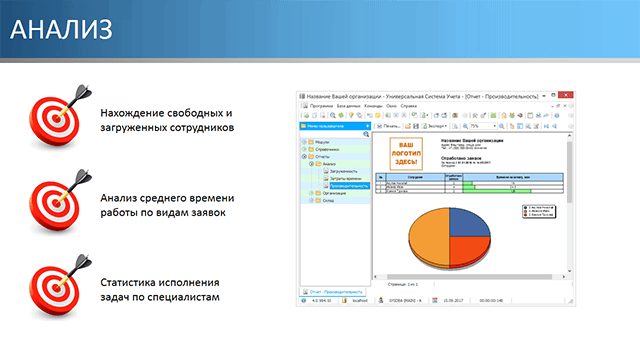Click the horizontal scrollbar under the report
This screenshot has height=360, width=640.
(469, 277)
